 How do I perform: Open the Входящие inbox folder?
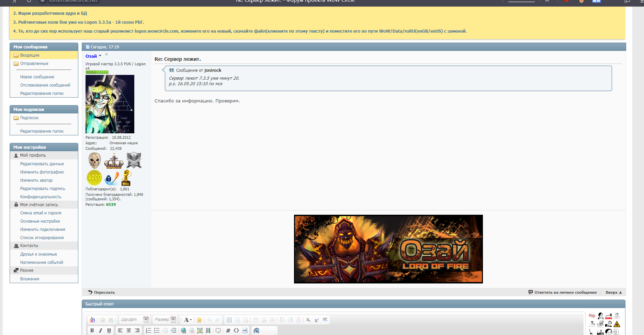click(x=30, y=55)
